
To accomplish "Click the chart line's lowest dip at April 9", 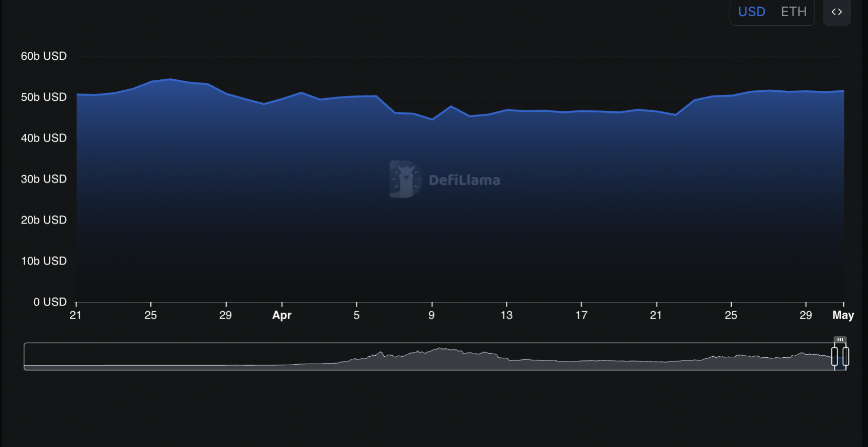I will 432,120.
